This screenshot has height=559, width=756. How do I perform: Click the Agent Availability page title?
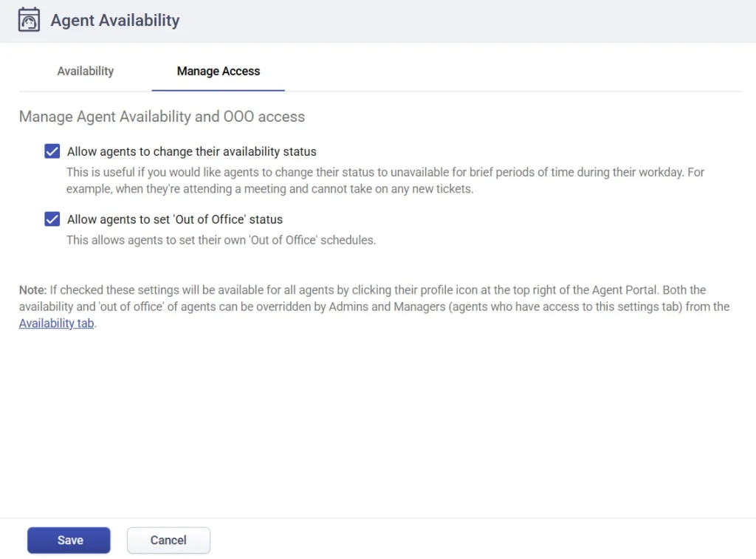(114, 20)
